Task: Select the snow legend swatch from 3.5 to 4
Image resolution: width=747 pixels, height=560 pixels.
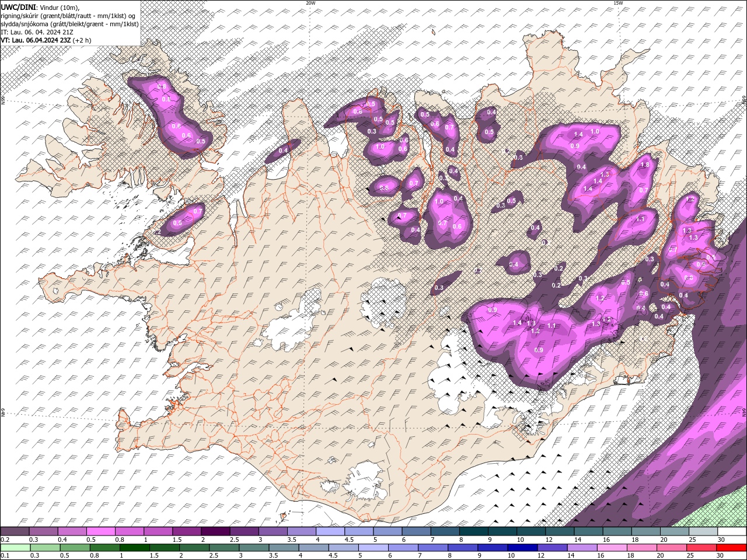Action: tap(301, 531)
